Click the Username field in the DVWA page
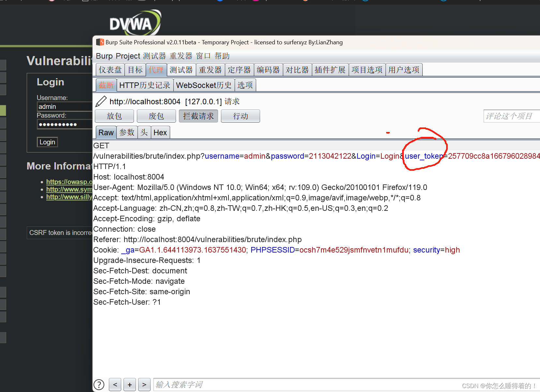 click(x=65, y=107)
